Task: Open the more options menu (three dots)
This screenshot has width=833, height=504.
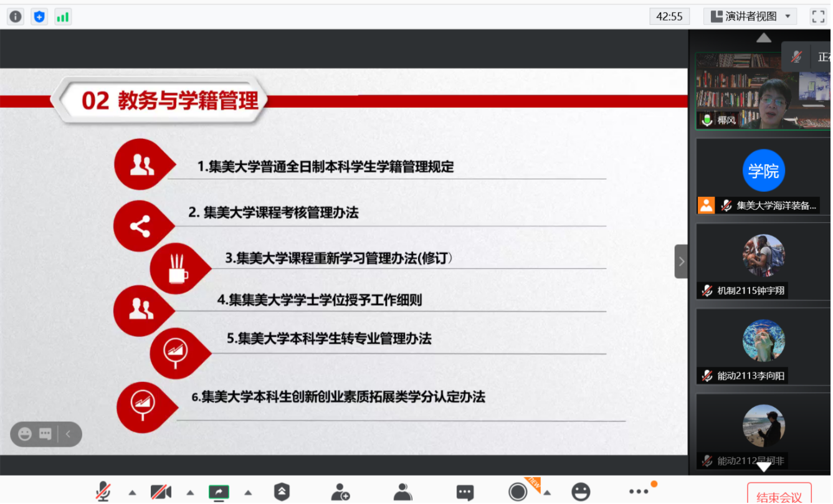Action: (639, 492)
